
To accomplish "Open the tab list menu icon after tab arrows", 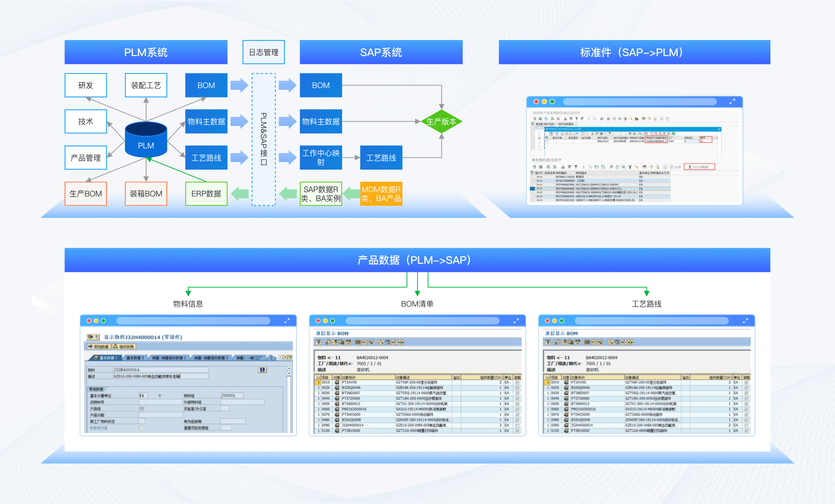I will 290,358.
